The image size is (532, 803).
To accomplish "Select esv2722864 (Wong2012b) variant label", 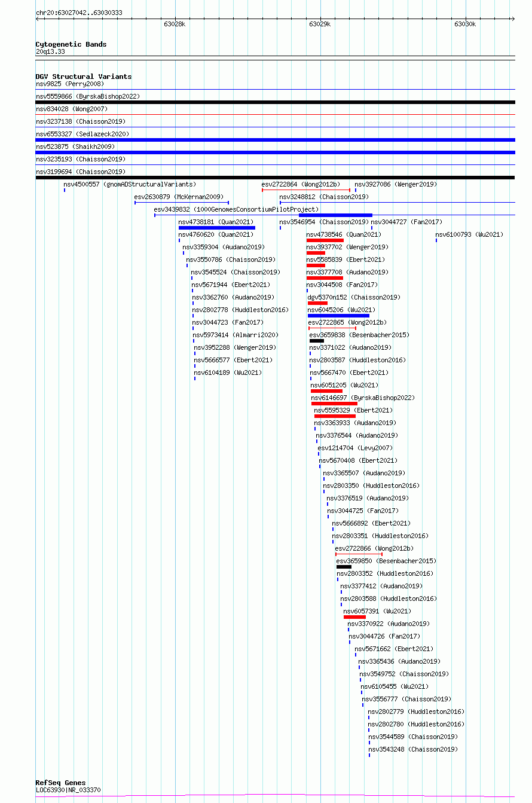I will (301, 184).
